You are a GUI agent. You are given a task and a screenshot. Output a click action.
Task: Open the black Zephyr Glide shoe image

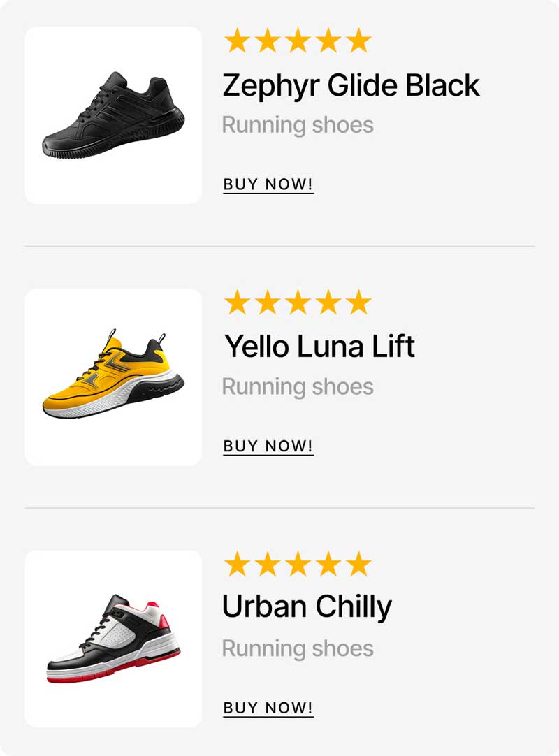pyautogui.click(x=113, y=115)
